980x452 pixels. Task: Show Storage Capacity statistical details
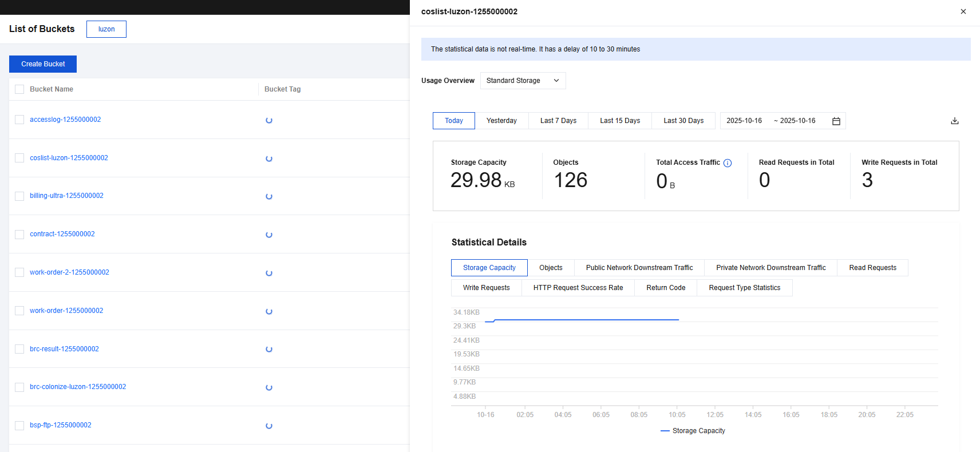[489, 268]
